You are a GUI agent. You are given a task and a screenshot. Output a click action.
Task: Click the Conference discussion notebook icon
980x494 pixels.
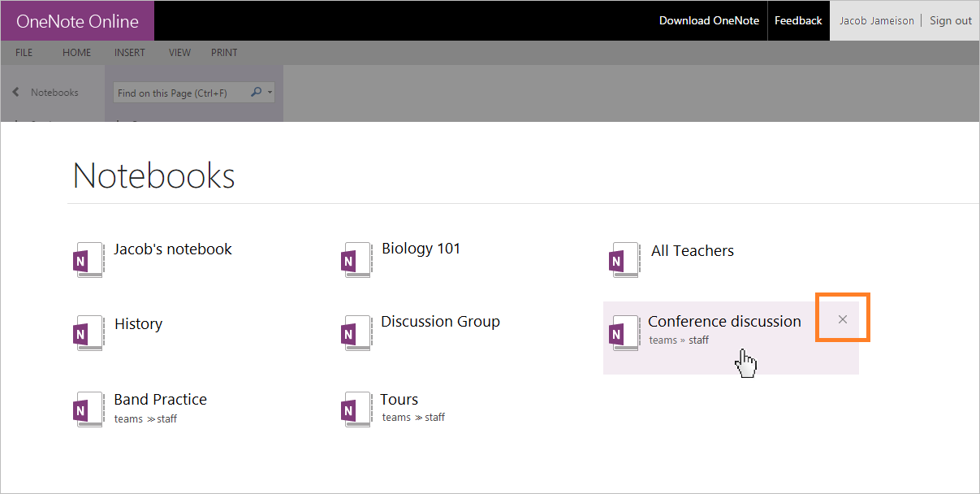tap(625, 333)
